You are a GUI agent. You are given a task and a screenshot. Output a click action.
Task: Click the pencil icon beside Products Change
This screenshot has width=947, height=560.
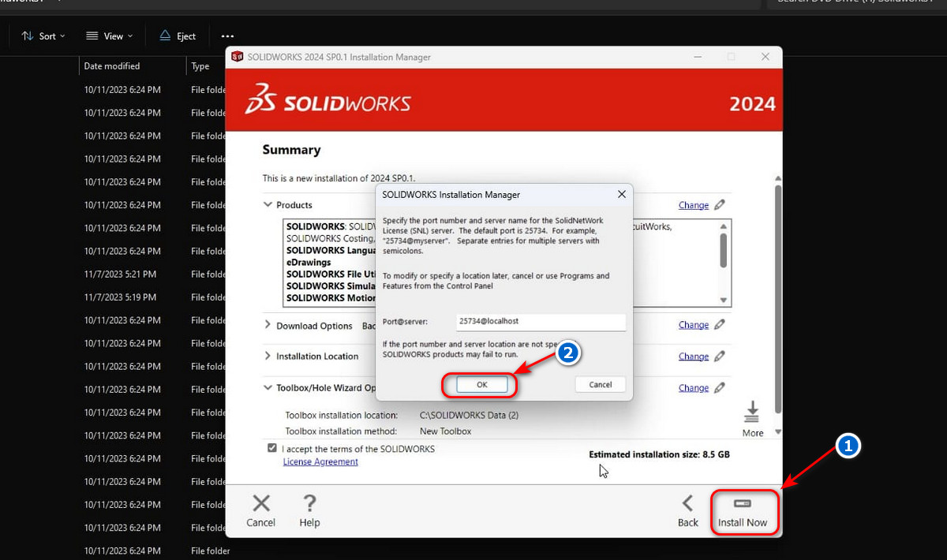[720, 205]
